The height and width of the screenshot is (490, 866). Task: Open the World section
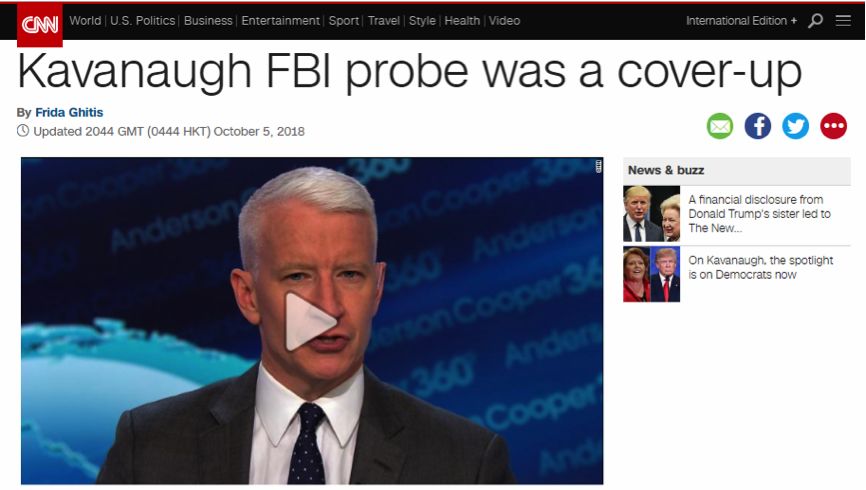tap(85, 21)
